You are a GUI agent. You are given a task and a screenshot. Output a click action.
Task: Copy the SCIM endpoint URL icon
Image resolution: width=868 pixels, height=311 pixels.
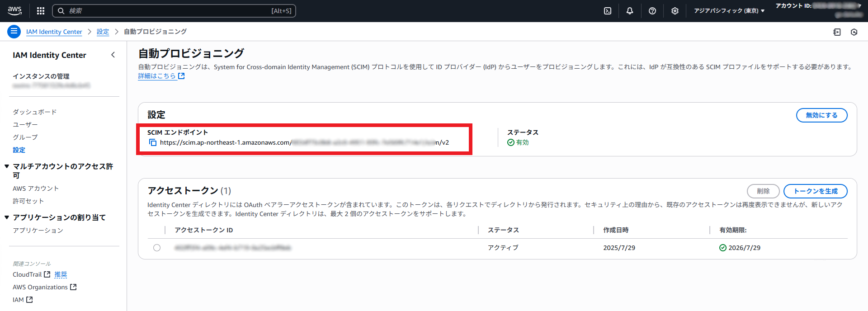click(153, 142)
